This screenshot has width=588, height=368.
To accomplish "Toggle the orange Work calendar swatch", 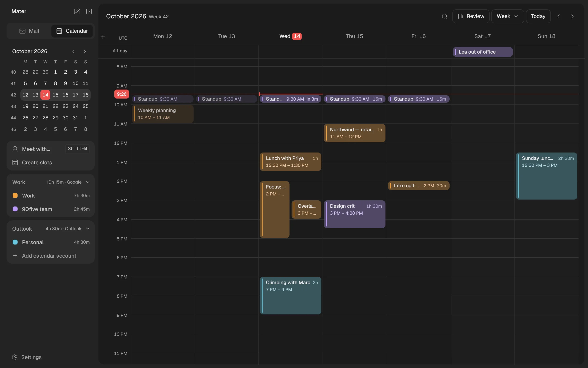I will point(15,195).
